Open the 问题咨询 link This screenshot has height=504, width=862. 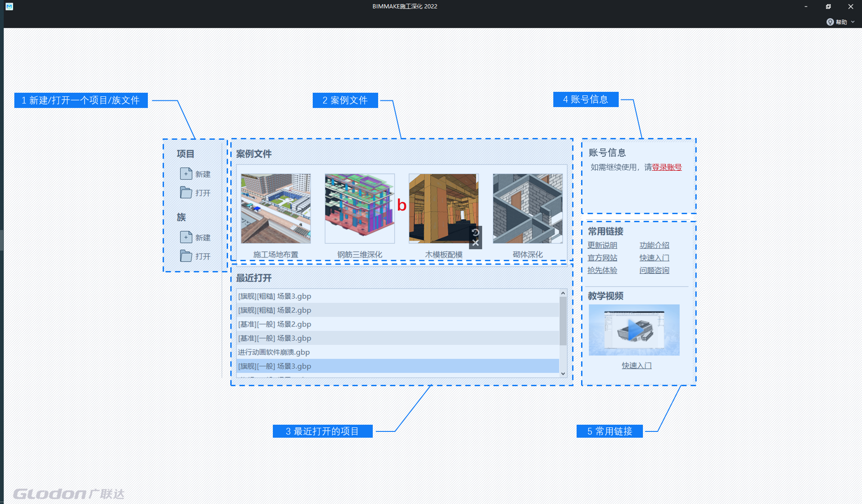654,270
